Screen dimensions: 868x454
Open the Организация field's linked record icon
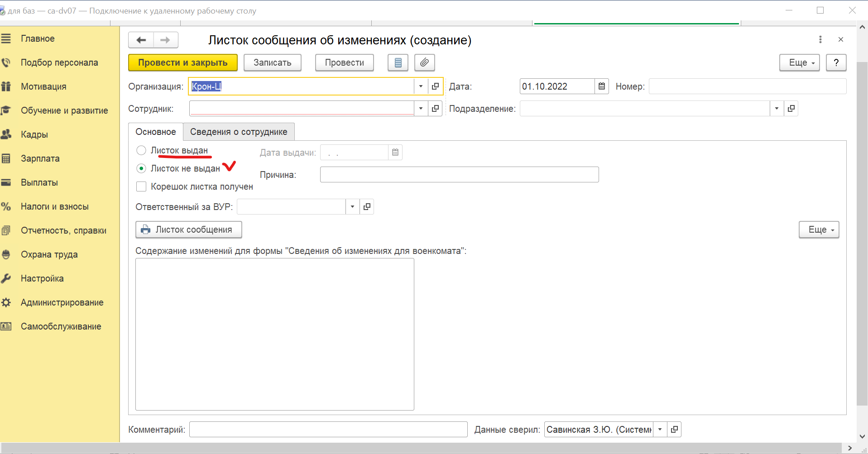coord(435,86)
